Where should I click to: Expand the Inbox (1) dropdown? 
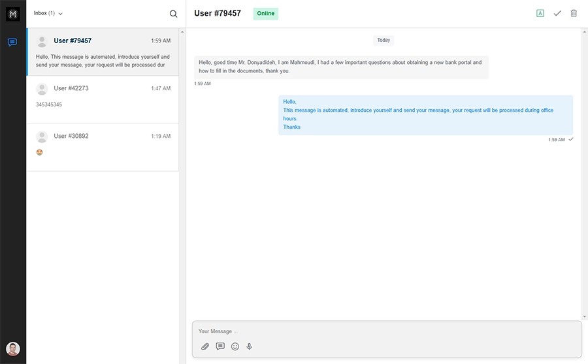[48, 13]
